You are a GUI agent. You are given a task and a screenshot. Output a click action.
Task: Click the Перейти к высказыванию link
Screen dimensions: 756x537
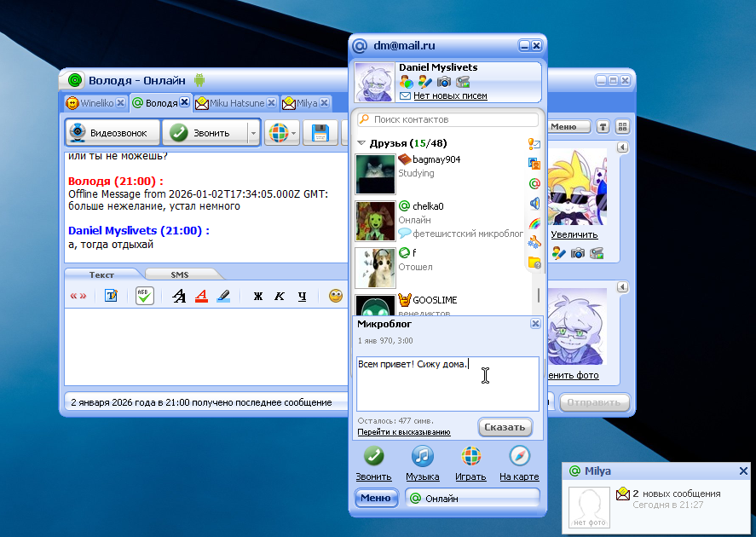coord(404,432)
